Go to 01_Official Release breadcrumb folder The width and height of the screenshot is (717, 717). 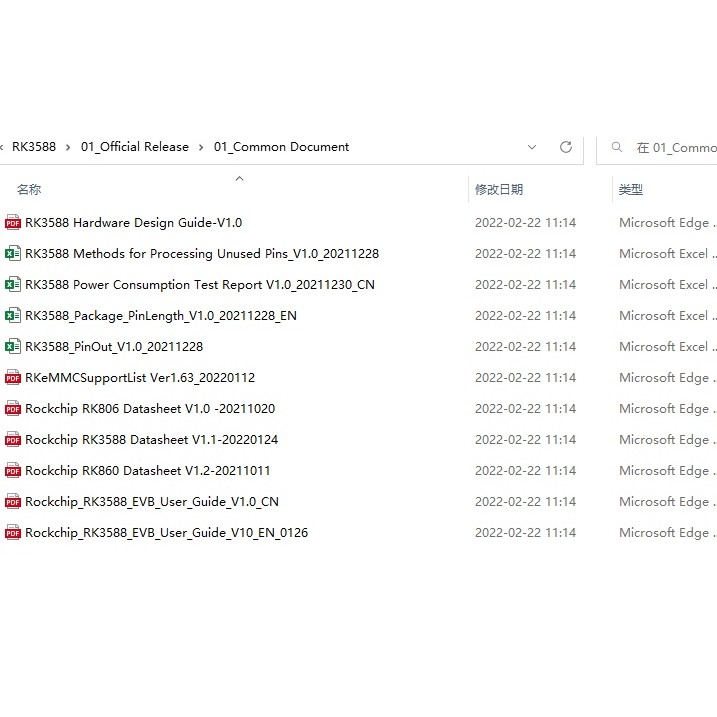click(x=135, y=147)
